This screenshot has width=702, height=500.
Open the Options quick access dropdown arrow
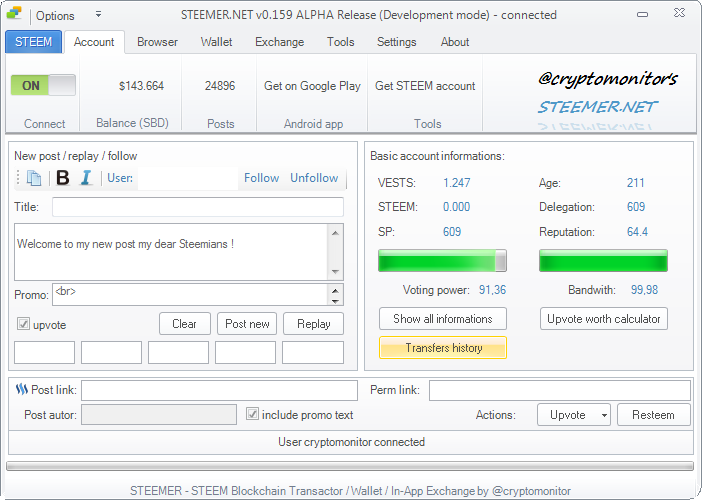(98, 15)
